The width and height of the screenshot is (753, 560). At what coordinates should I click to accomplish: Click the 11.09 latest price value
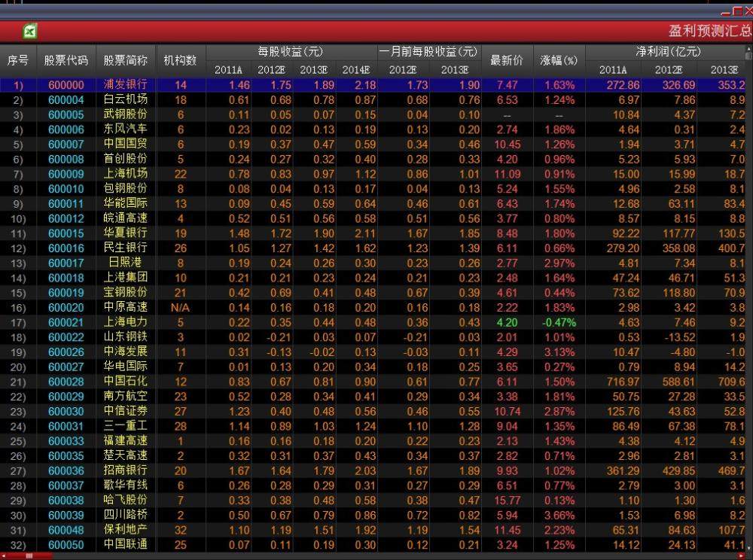point(507,174)
